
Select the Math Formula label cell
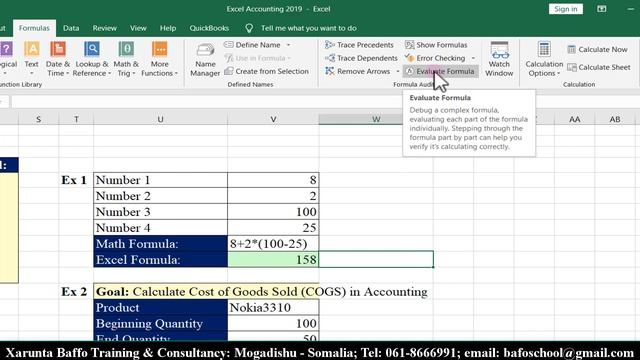click(160, 244)
